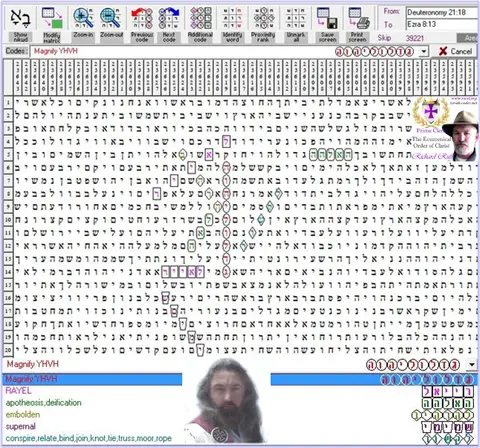Screen dimensions: 480x448
Task: Click the Print screen icon
Action: 358,18
